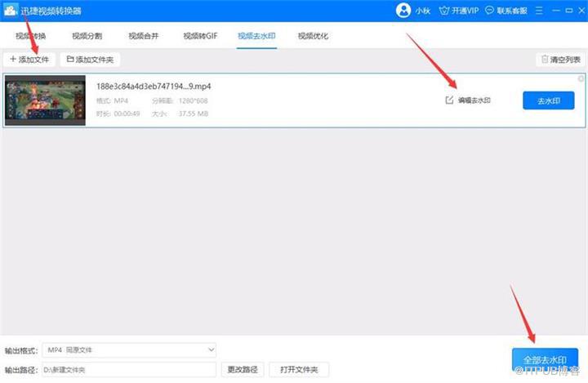Switch to the 视频合并 tab
The height and width of the screenshot is (383, 588).
point(143,36)
